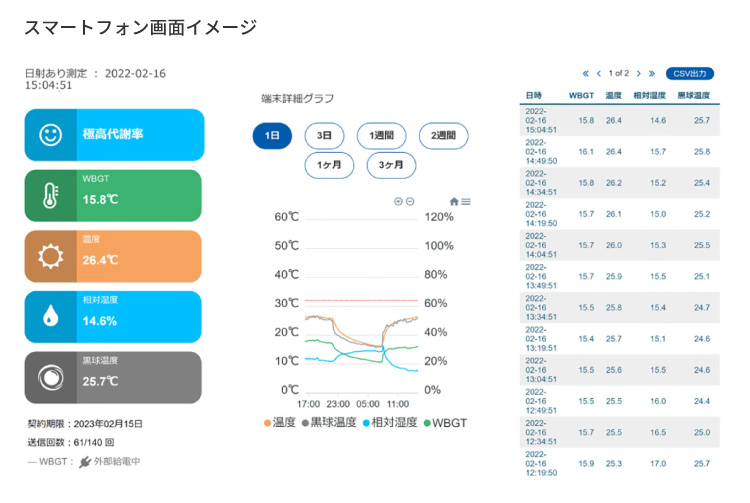Image resolution: width=750 pixels, height=503 pixels.
Task: Click the table row dated 14:04:51
Action: pos(620,245)
